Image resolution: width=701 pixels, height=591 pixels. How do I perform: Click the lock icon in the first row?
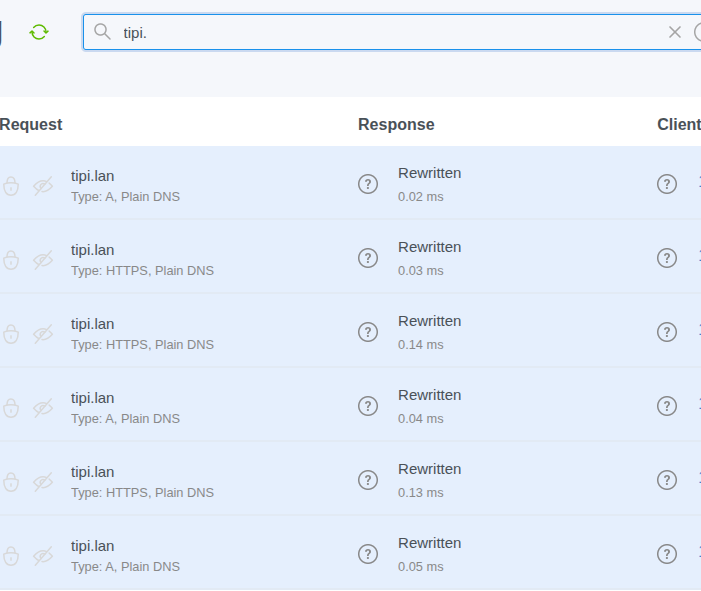click(11, 186)
